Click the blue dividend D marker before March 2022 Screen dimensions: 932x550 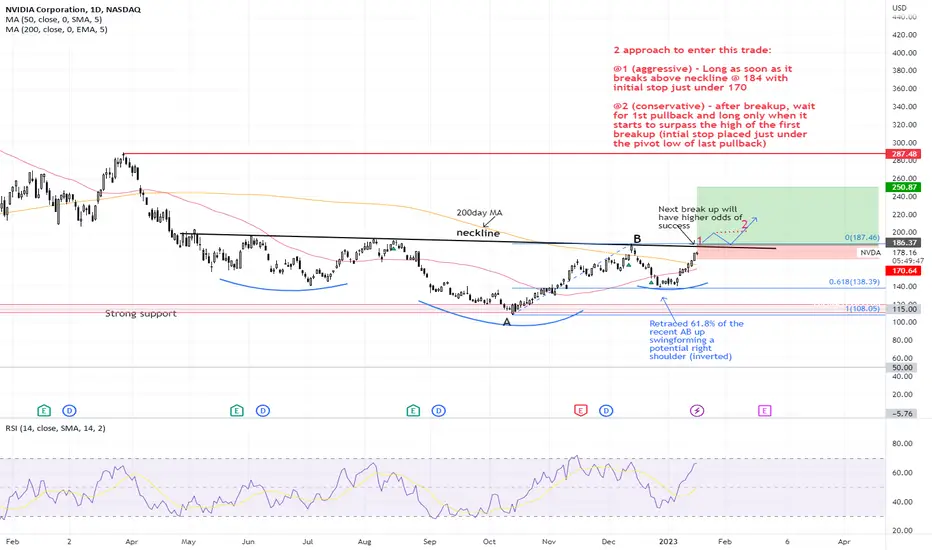70,410
